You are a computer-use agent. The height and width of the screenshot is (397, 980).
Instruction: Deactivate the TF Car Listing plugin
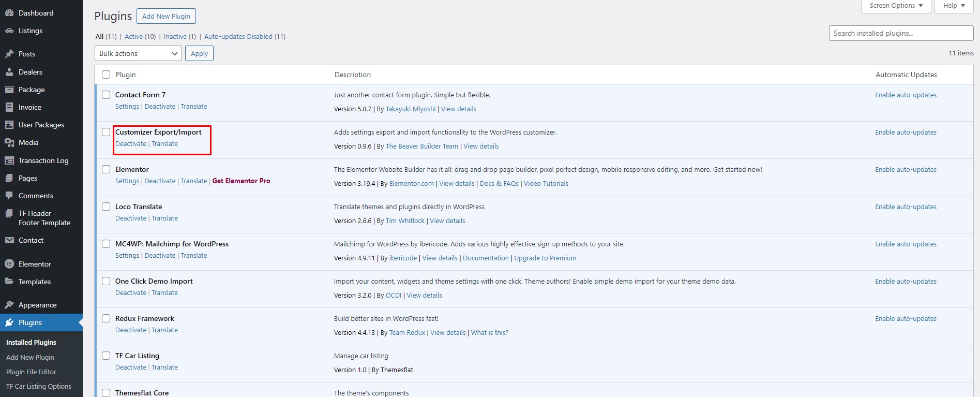[x=131, y=367]
